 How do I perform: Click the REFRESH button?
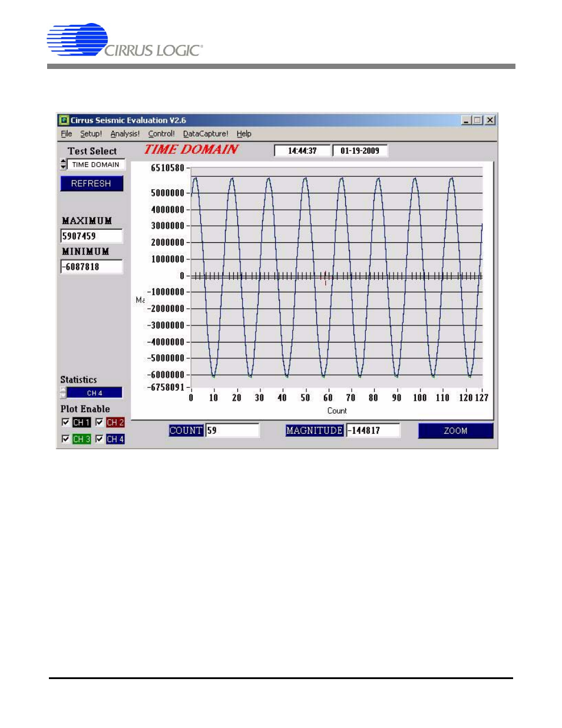pyautogui.click(x=92, y=183)
